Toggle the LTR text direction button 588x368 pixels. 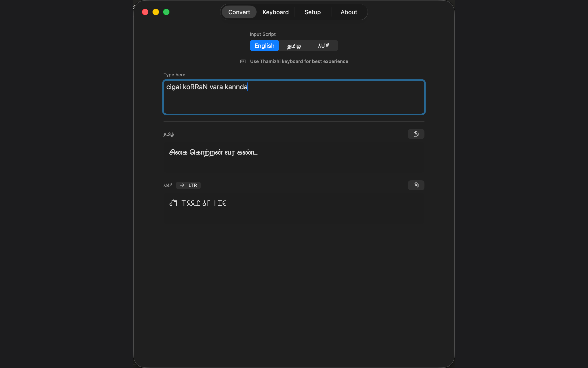(188, 185)
